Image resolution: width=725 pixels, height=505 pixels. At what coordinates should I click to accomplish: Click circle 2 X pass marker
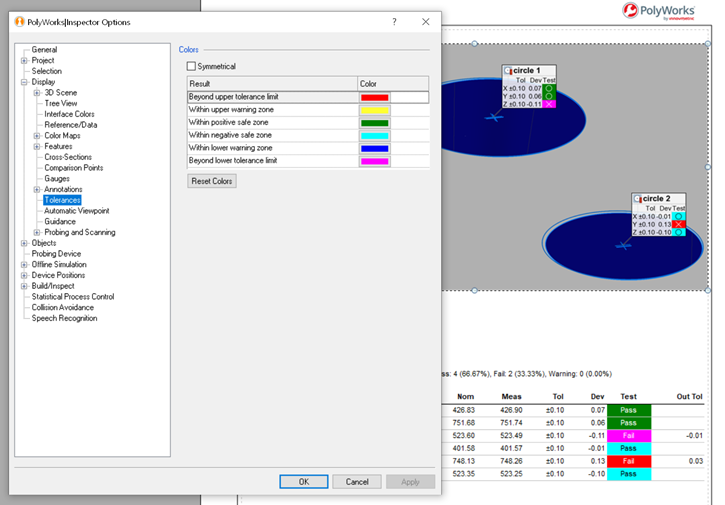click(678, 216)
